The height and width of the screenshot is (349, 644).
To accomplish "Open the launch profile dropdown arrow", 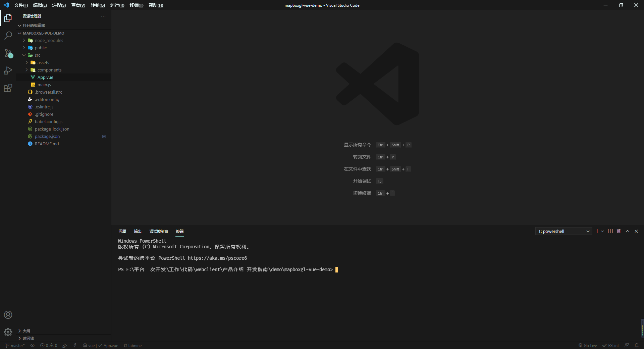I will pos(602,231).
